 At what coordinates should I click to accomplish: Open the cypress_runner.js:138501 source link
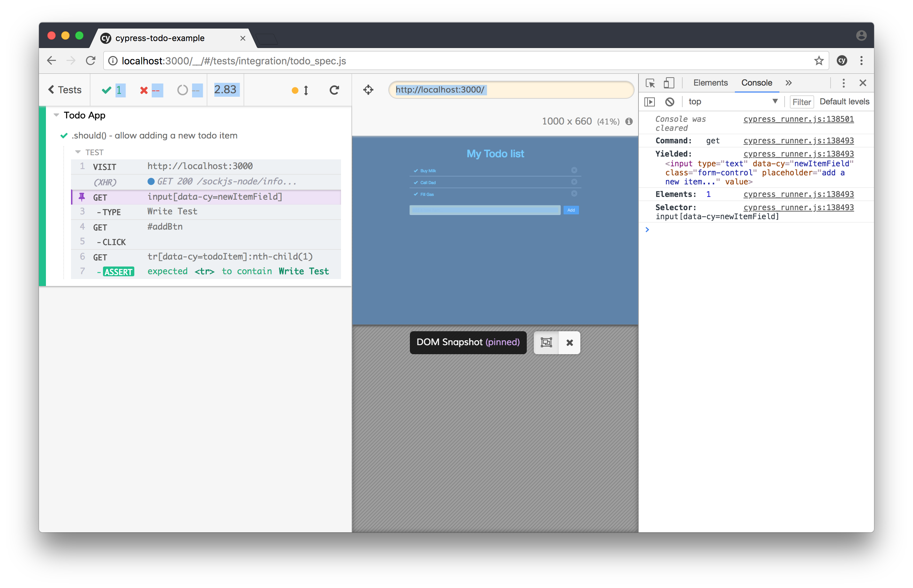798,119
